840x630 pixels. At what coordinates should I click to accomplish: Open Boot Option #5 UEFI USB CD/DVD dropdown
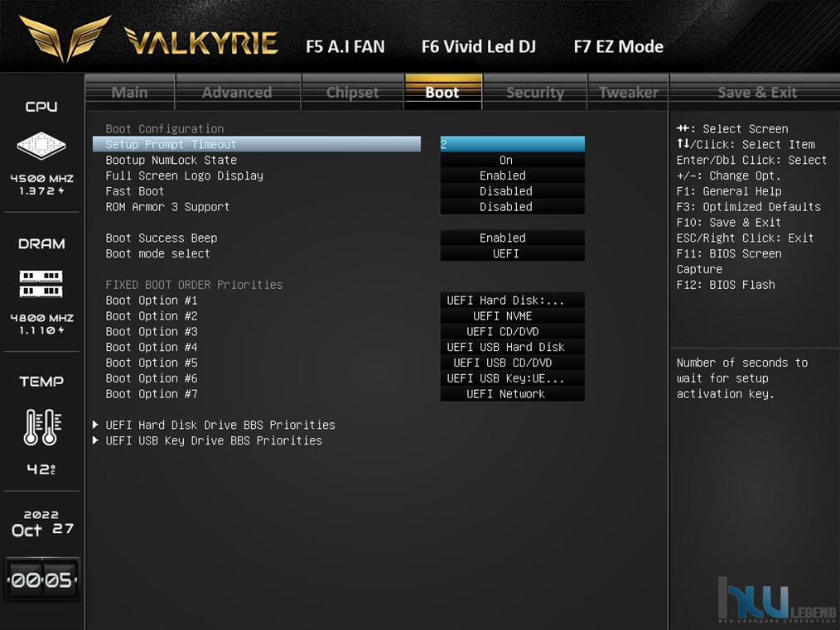[x=513, y=363]
